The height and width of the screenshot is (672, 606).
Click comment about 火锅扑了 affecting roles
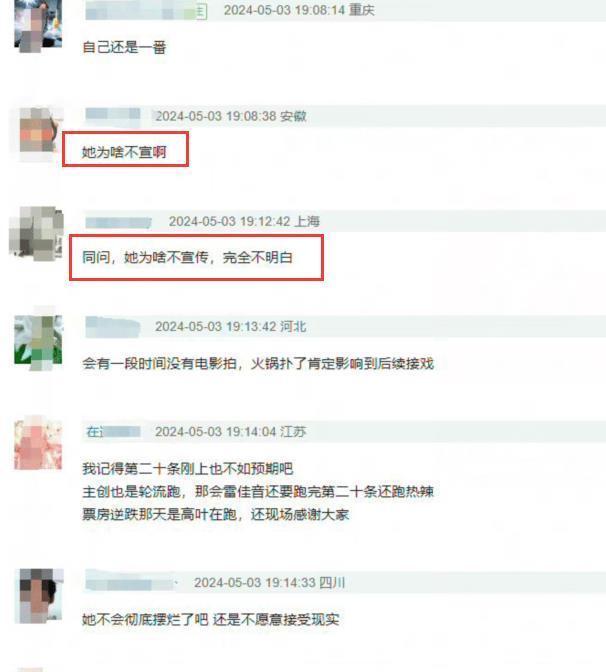258,364
